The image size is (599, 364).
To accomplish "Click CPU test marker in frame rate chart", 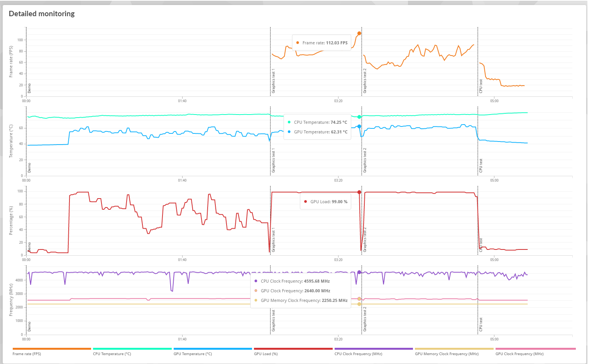I will (x=481, y=86).
